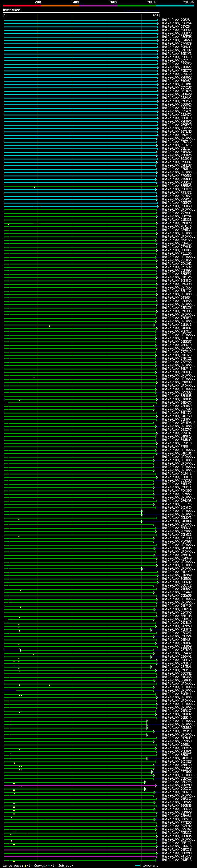Viewport: 197px width, 868px height.
Task: Select the UniRef100_Q2H081 label
Action: [176, 815]
